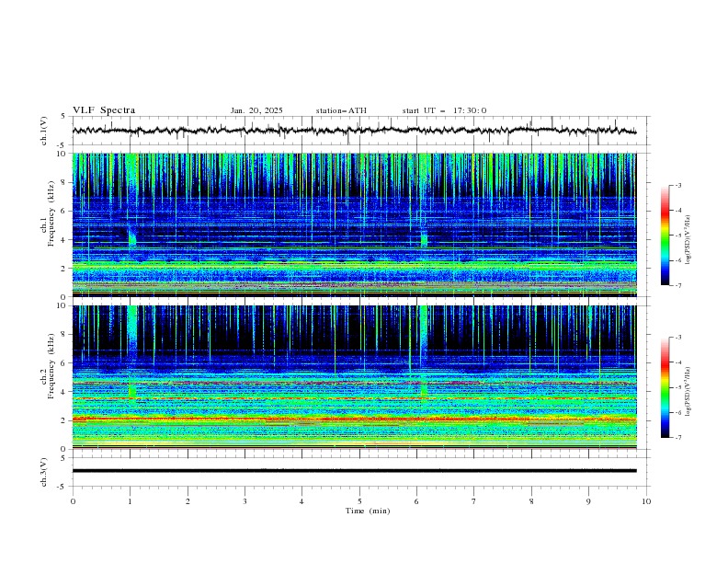Click the 'Time (min)' axis title

pyautogui.click(x=368, y=511)
